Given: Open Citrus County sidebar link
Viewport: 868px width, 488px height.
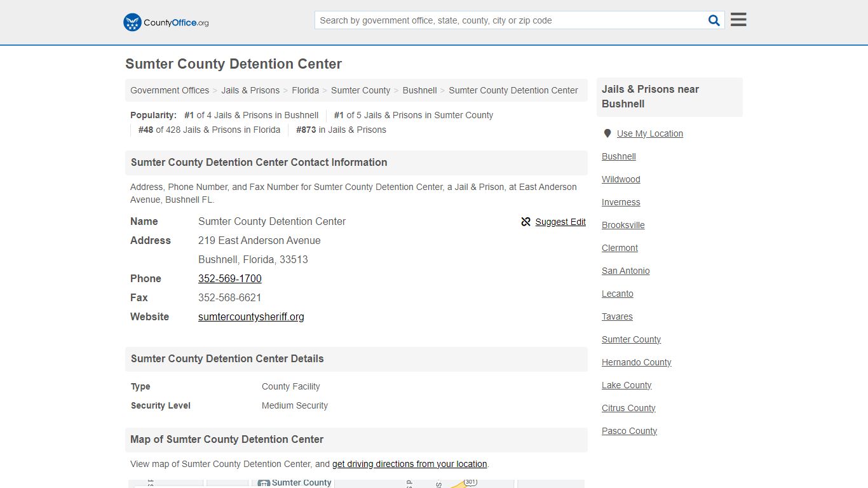Looking at the screenshot, I should (628, 408).
